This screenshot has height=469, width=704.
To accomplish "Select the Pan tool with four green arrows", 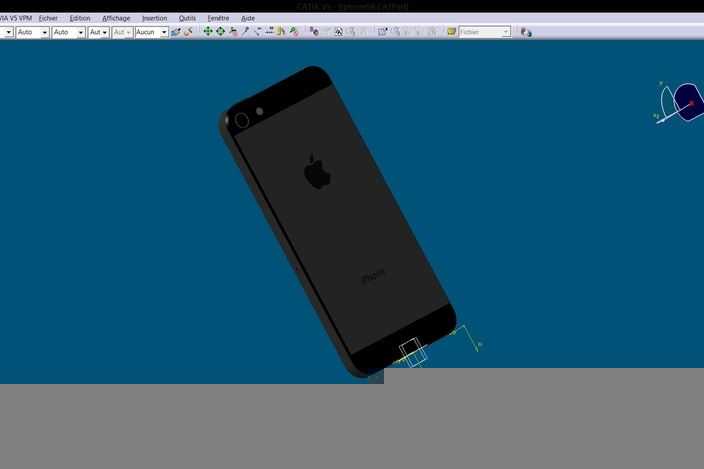I will pyautogui.click(x=207, y=31).
